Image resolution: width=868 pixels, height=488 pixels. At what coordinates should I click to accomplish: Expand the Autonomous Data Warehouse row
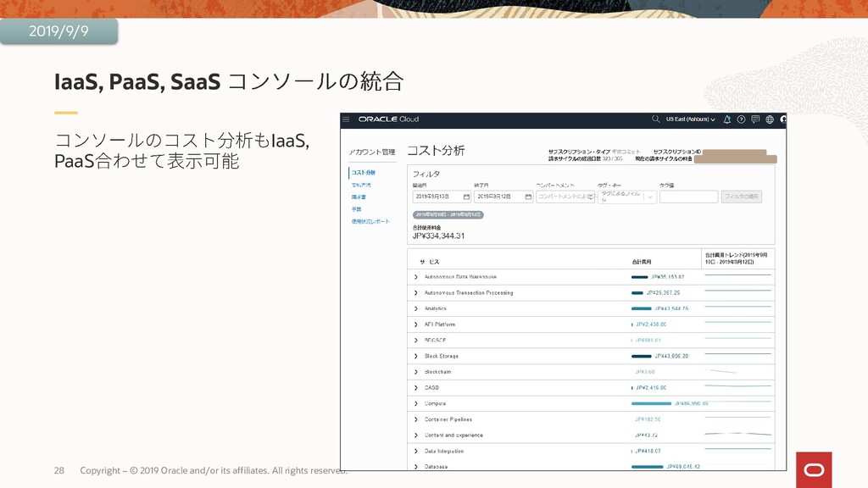click(415, 277)
